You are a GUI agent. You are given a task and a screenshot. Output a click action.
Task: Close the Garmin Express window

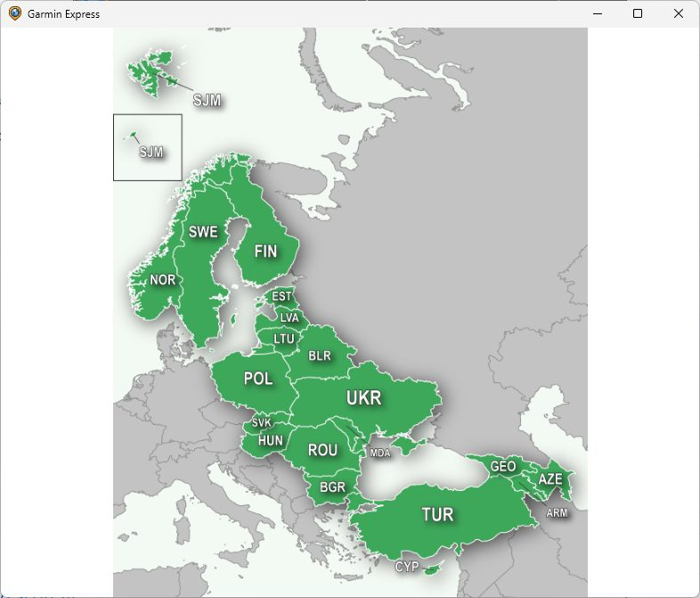point(679,14)
